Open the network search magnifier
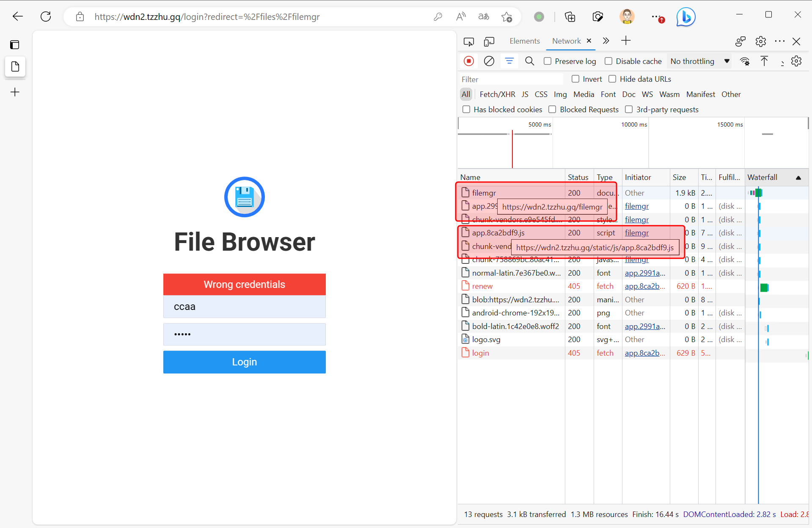Viewport: 812px width, 528px height. tap(529, 61)
